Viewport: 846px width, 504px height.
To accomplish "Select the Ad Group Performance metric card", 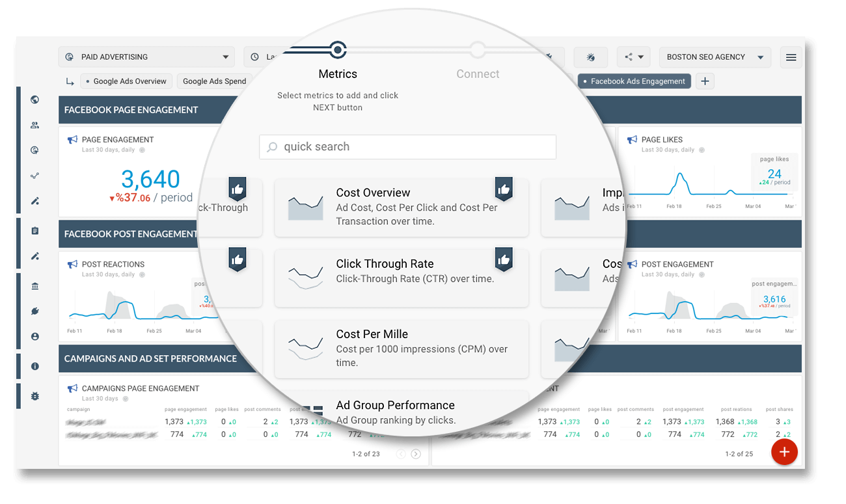I will [402, 413].
